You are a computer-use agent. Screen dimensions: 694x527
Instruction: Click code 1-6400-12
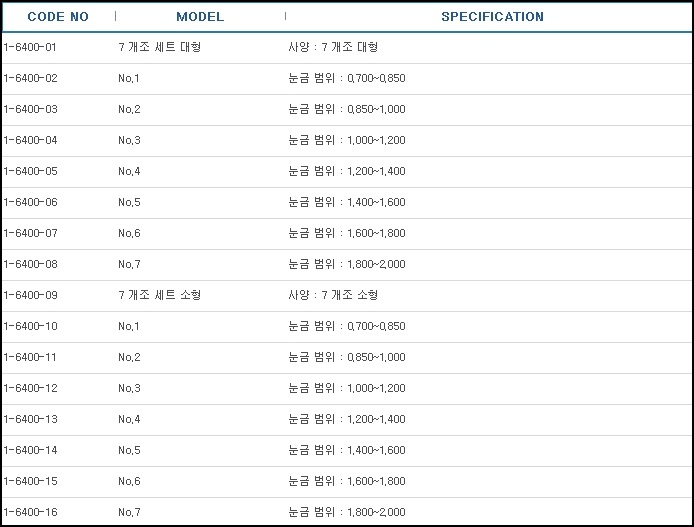[x=31, y=388]
